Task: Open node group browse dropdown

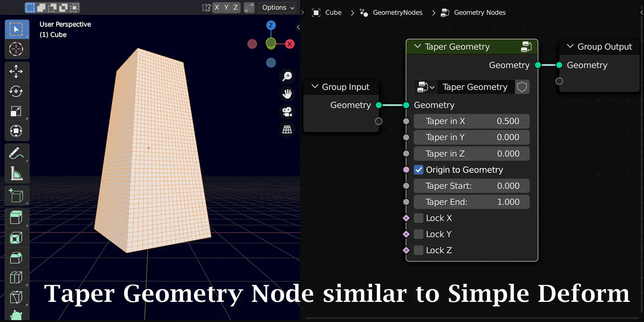Action: 425,87
